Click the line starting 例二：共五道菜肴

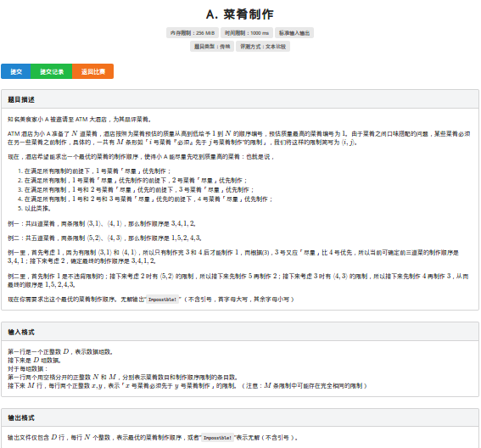pos(104,238)
